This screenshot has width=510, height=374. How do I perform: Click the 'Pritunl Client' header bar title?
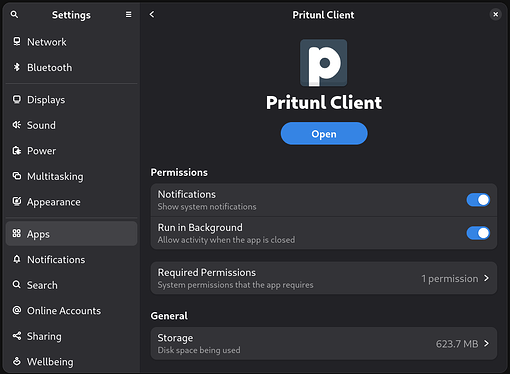click(x=323, y=15)
